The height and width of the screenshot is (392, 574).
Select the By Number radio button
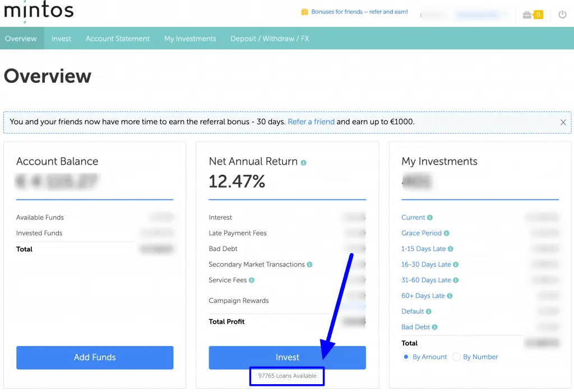(456, 357)
